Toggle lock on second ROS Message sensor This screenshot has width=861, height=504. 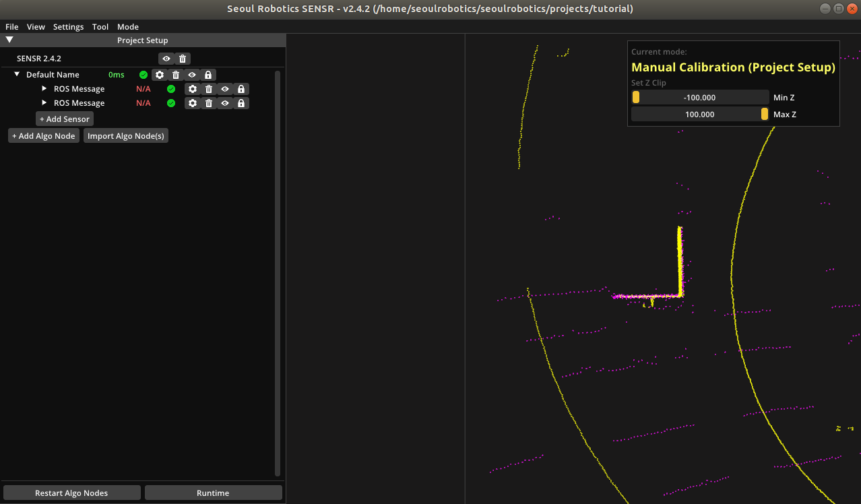click(x=241, y=103)
